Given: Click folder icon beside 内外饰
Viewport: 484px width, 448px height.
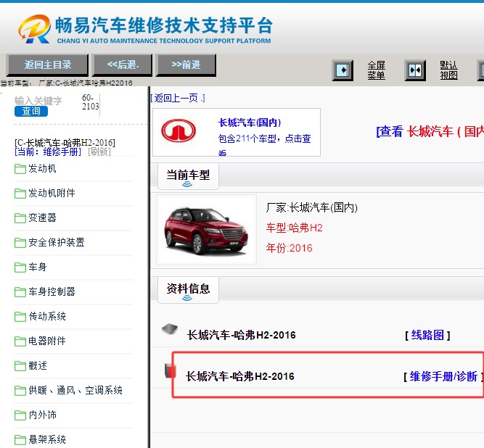Looking at the screenshot, I should pos(20,415).
